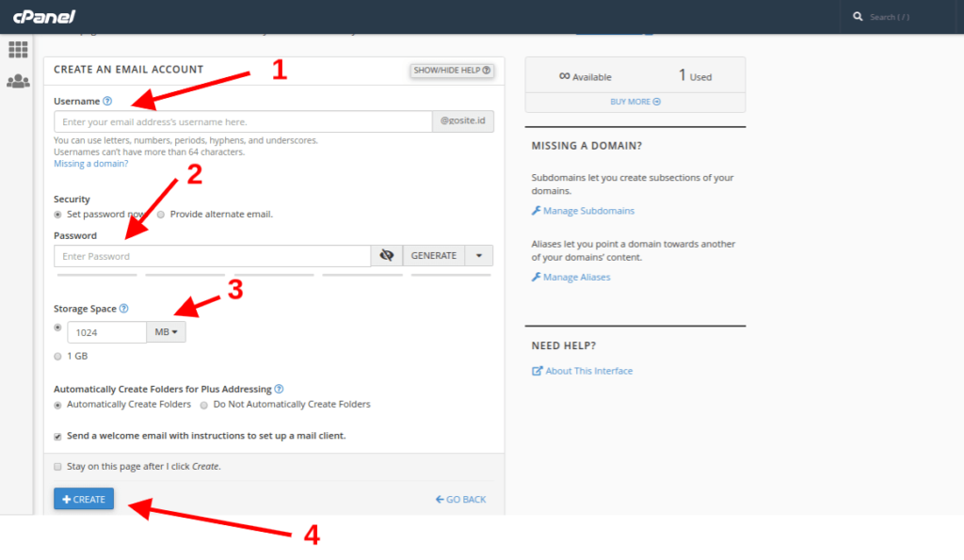Select Automatically Create Folders radio

pyautogui.click(x=57, y=405)
